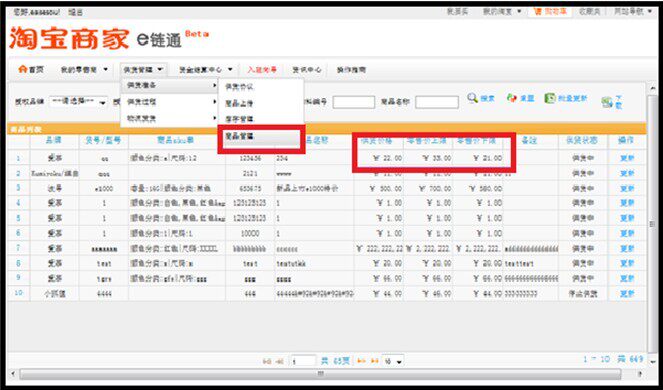Click 更新 link in row 7

[627, 248]
